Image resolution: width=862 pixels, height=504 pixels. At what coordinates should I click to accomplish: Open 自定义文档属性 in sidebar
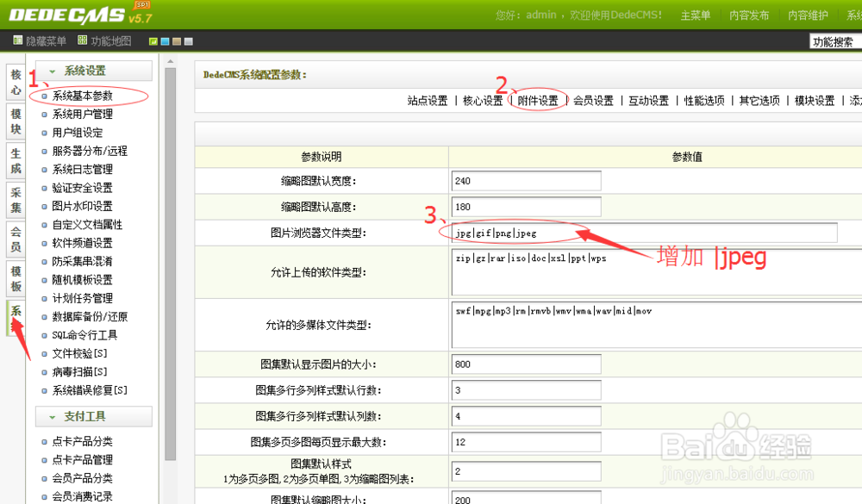[87, 225]
